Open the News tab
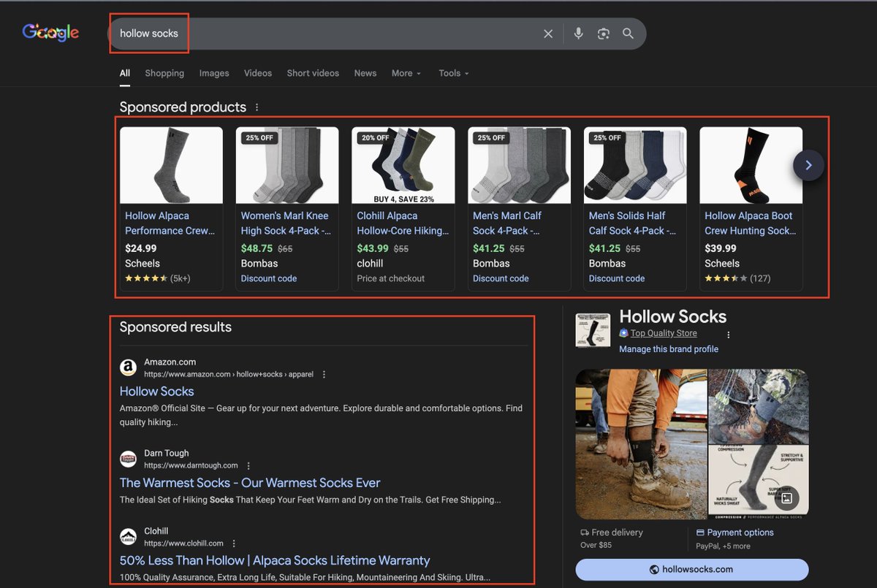877x588 pixels. tap(365, 73)
